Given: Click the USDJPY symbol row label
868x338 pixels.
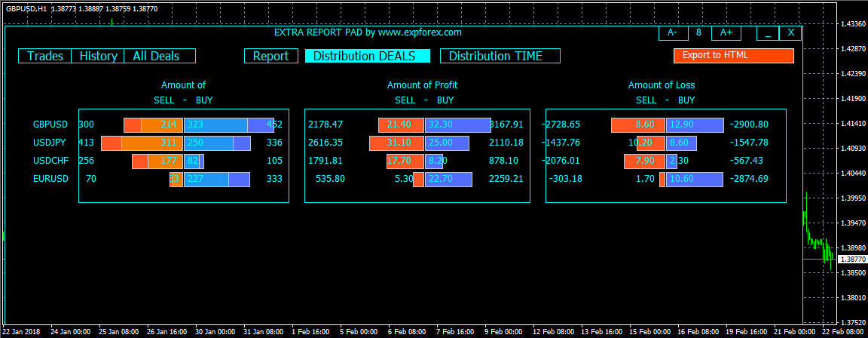Looking at the screenshot, I should [50, 143].
